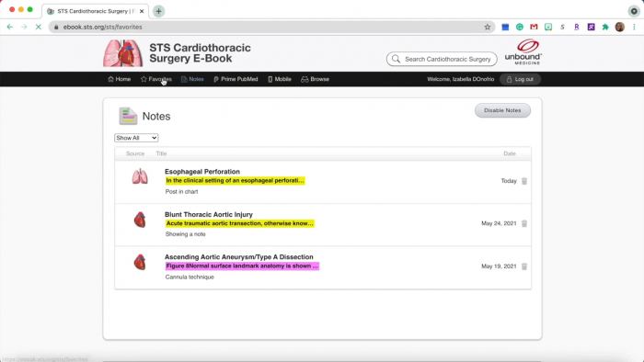Focus the Search Cardiothoracic Surgery field

point(448,59)
